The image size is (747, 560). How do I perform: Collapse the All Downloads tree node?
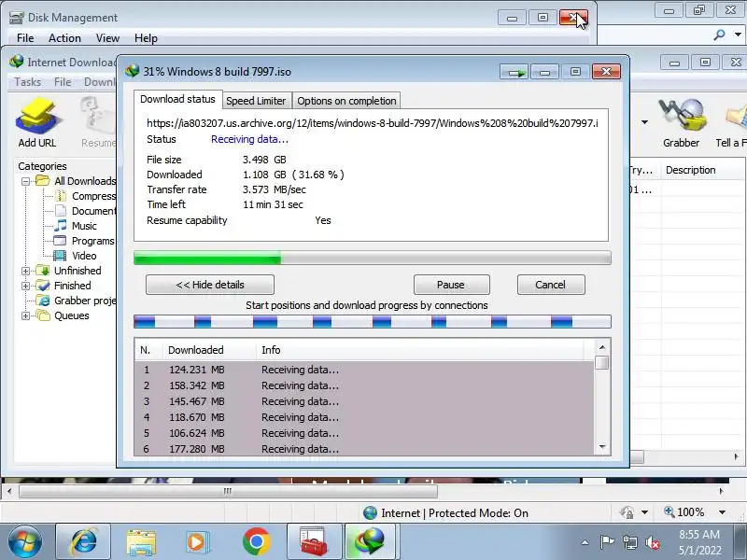coord(26,181)
